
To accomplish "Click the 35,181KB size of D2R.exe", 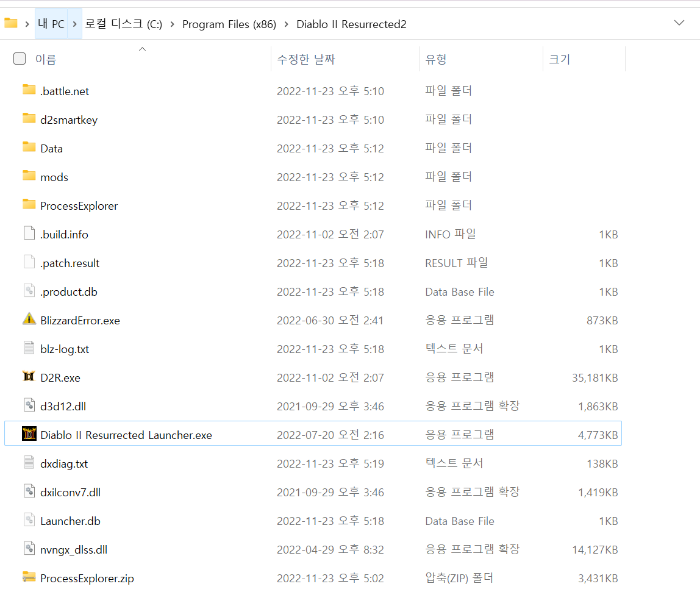I will click(x=595, y=378).
